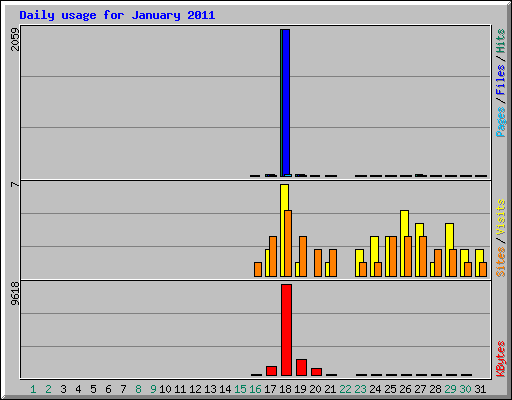Click day label '1' on the x-axis
This screenshot has height=400, width=512.
[33, 389]
